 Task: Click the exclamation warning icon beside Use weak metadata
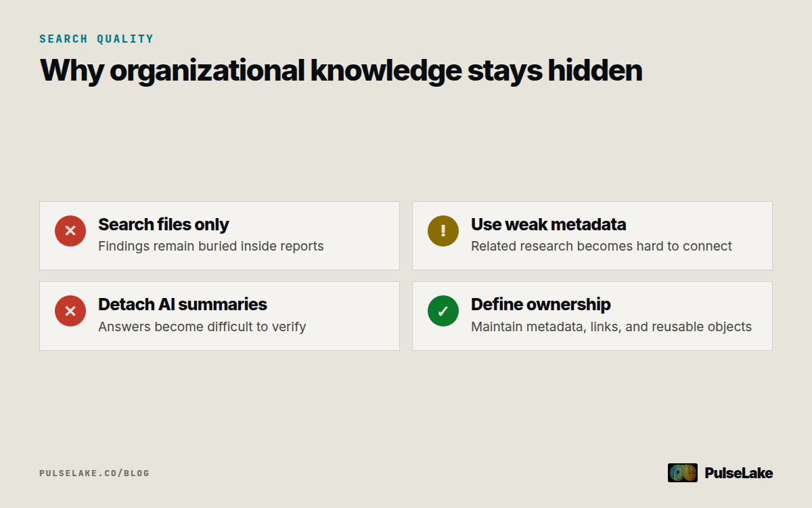443,231
